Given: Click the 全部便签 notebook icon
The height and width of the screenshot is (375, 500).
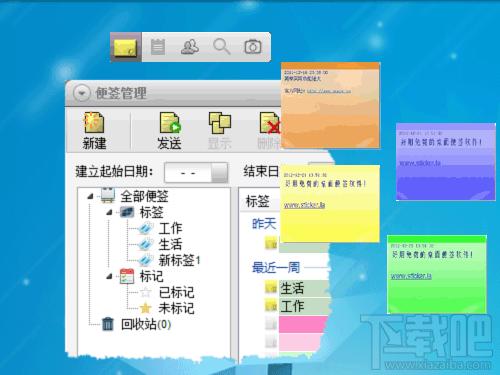Looking at the screenshot, I should click(x=108, y=195).
